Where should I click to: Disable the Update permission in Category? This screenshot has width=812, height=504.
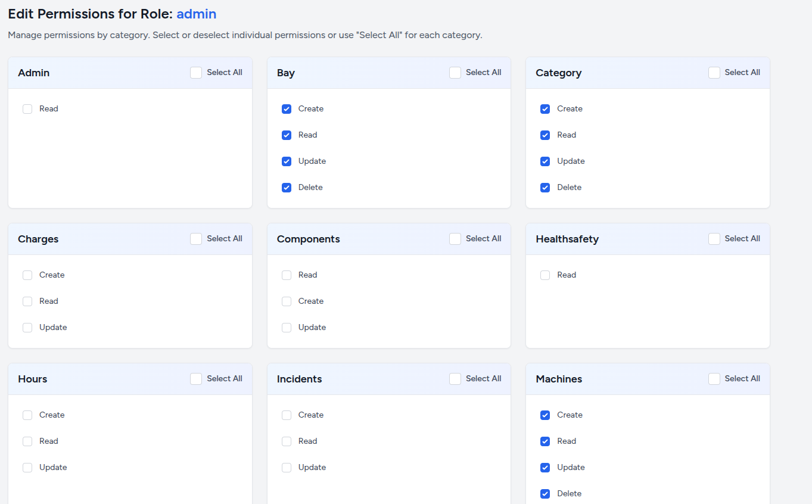point(545,161)
